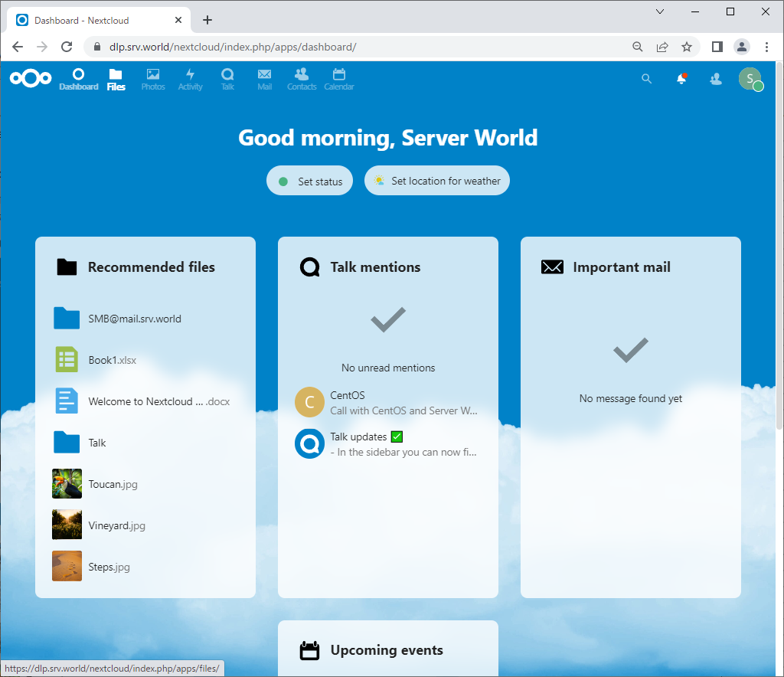The height and width of the screenshot is (677, 784).
Task: Open the unified search
Action: (647, 79)
